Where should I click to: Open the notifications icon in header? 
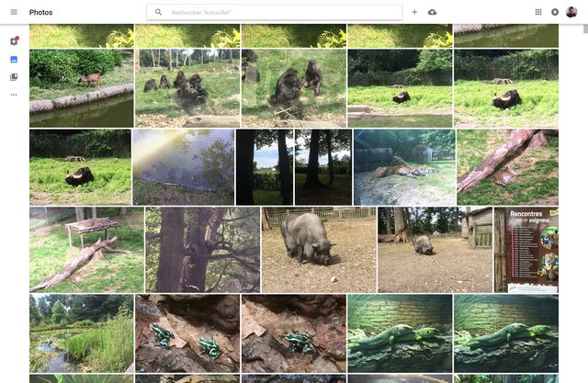coord(554,12)
